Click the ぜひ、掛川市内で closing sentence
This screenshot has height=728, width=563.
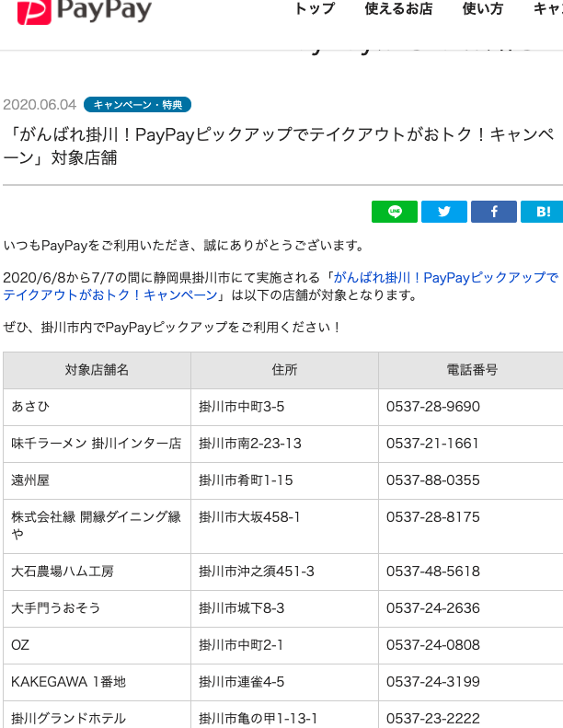[172, 328]
